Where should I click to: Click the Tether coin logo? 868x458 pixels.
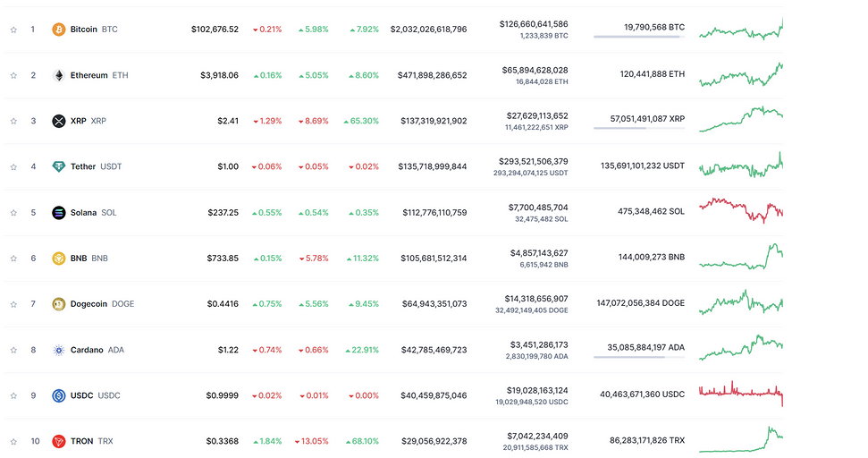[59, 166]
